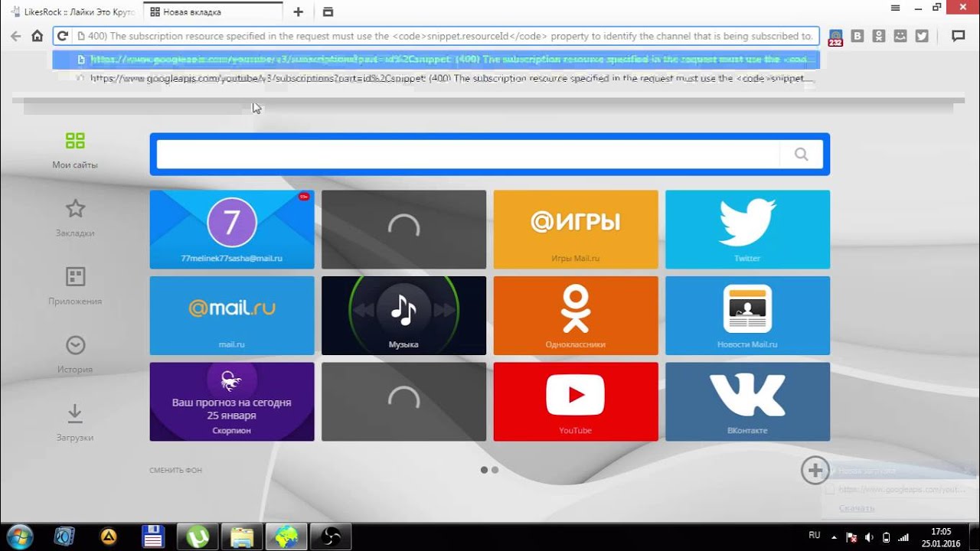The image size is (980, 551).
Task: Click the RU language indicator
Action: [x=815, y=536]
